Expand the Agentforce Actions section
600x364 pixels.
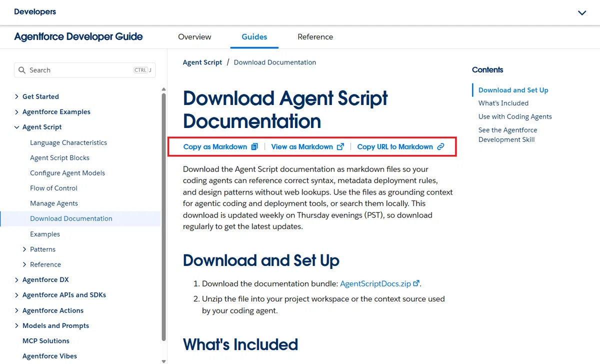(x=16, y=310)
